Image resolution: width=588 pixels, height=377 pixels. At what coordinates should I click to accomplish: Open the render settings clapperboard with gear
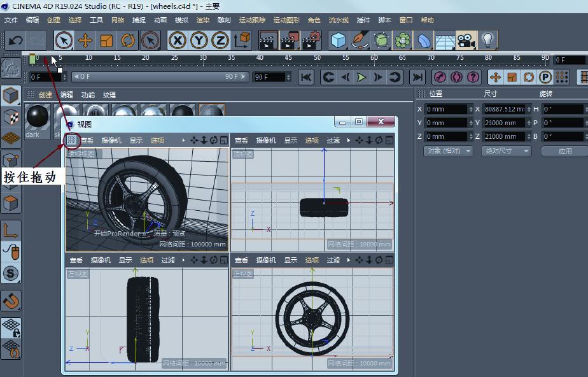pyautogui.click(x=311, y=41)
